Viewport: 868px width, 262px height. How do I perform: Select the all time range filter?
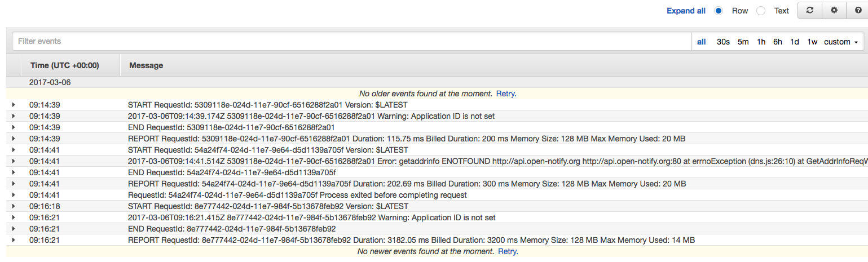[x=701, y=42]
